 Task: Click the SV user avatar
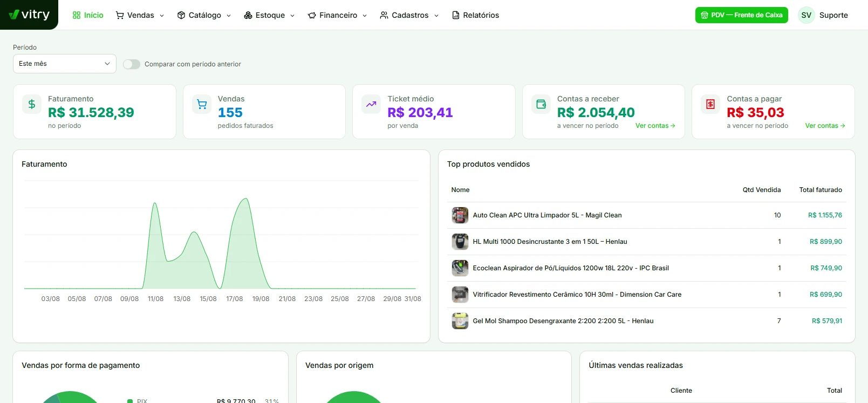[x=807, y=15]
